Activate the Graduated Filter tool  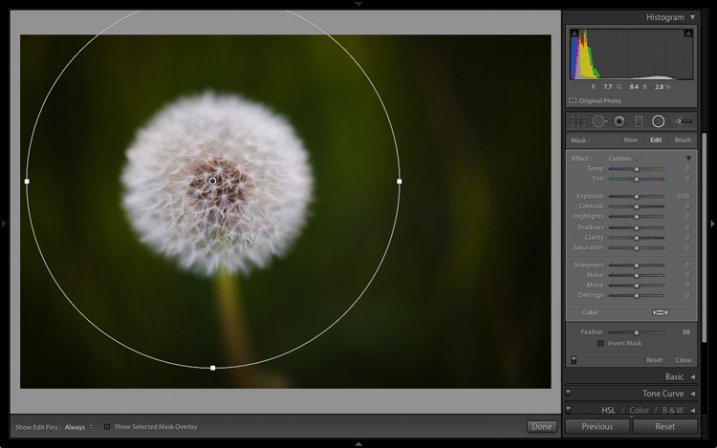click(639, 121)
